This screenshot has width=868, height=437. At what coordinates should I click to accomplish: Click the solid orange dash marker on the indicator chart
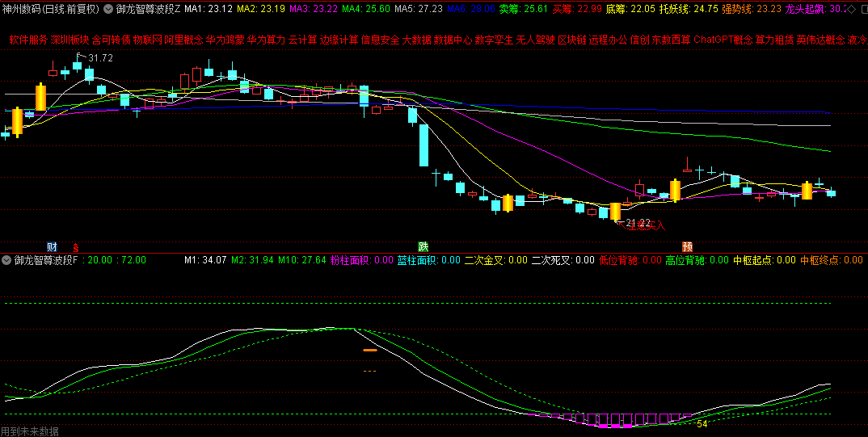click(370, 350)
